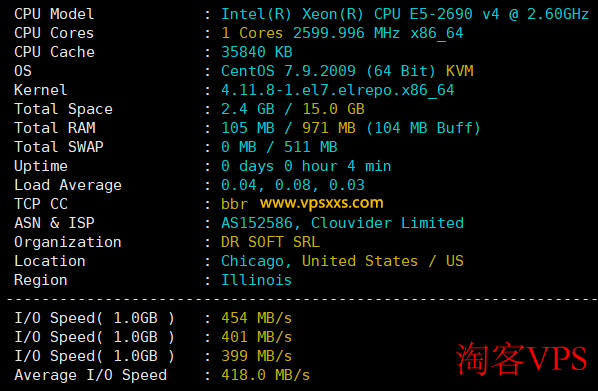Screen dimensions: 598x391
Task: Click the 35840 KB cache value
Action: coord(257,52)
